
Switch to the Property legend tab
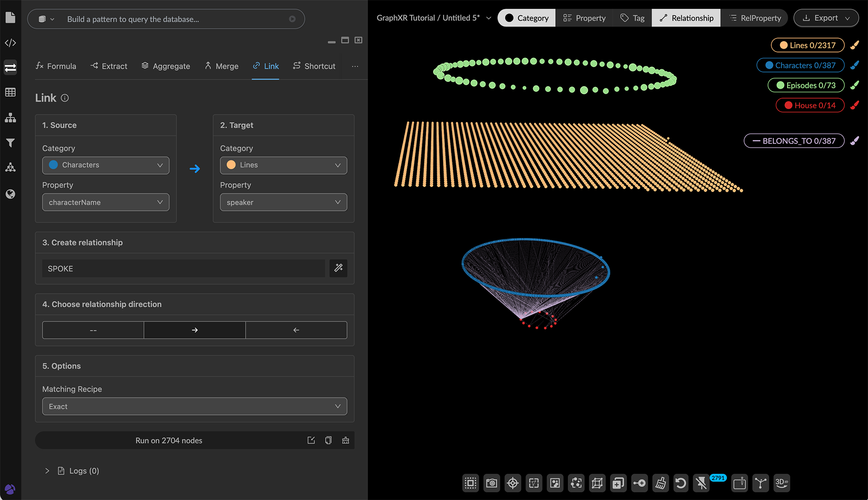coord(584,18)
